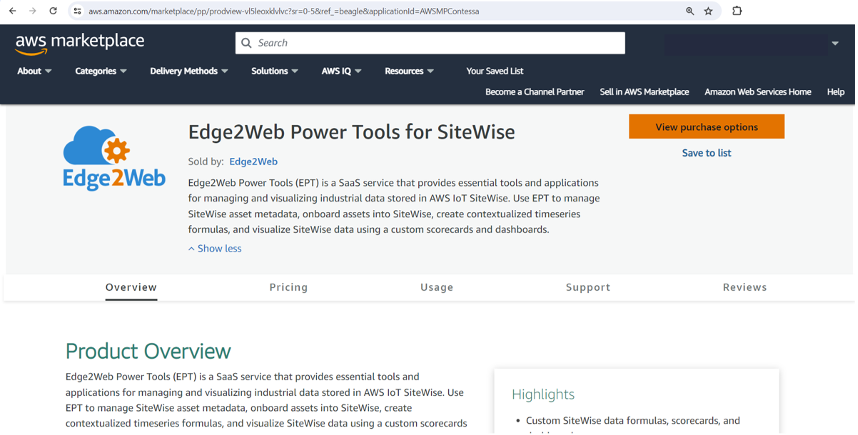Image resolution: width=858 pixels, height=435 pixels.
Task: Expand the Categories menu
Action: tap(101, 71)
